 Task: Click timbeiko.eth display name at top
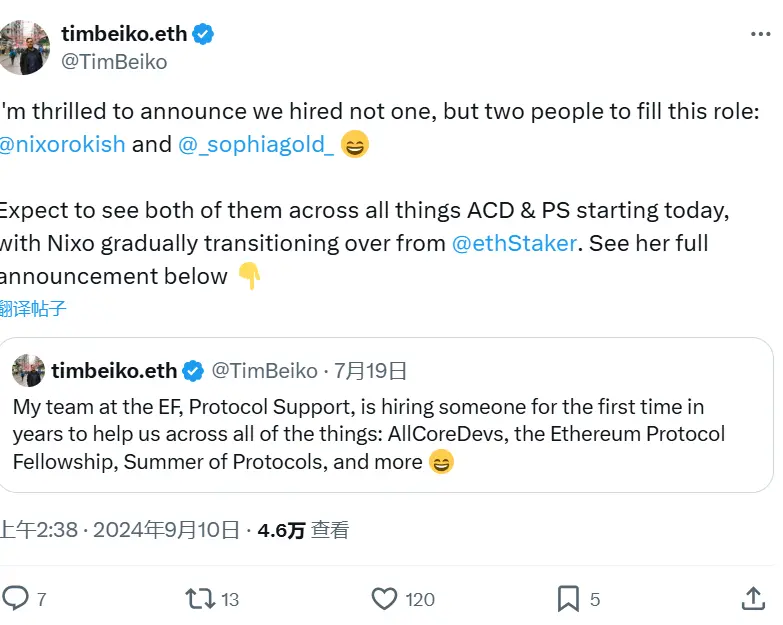(x=123, y=33)
